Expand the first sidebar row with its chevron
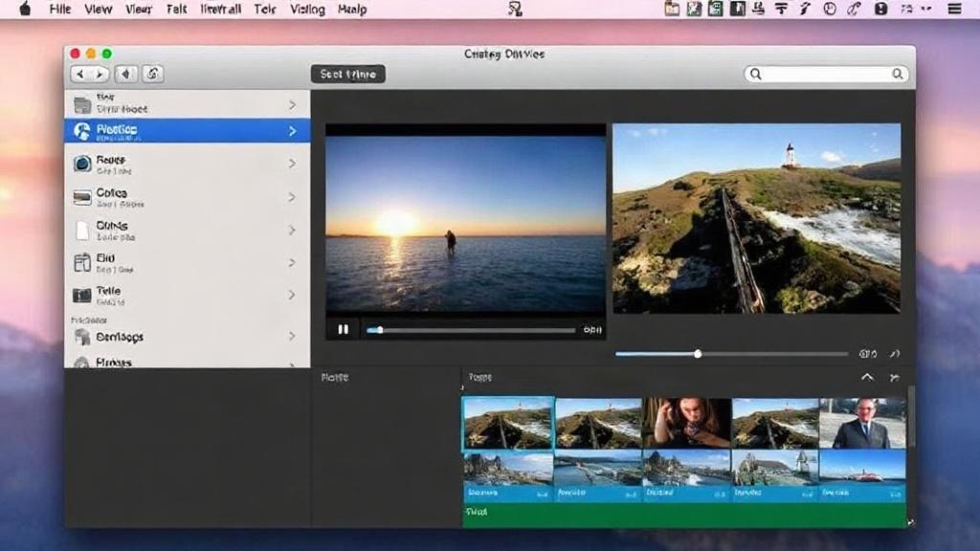 tap(293, 104)
